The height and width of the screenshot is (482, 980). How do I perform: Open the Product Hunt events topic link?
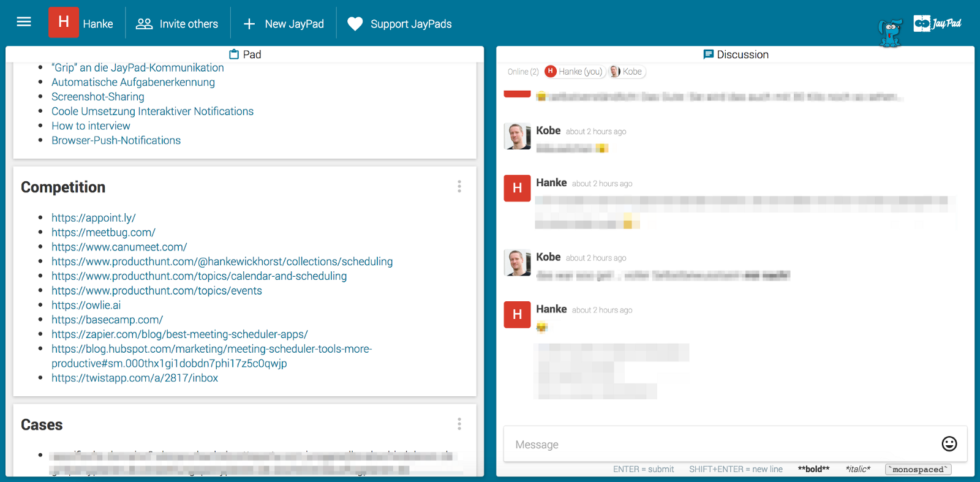click(157, 291)
